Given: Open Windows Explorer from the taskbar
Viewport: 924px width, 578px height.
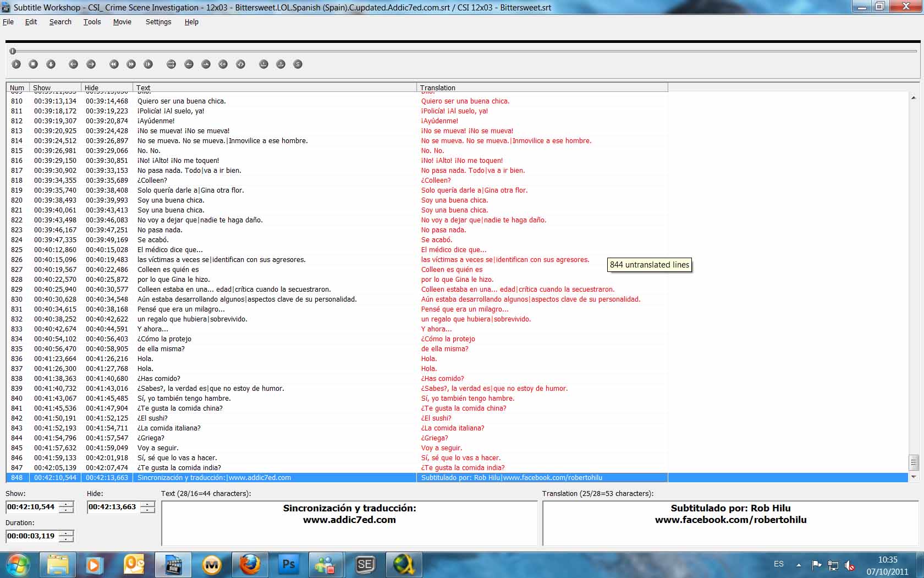Looking at the screenshot, I should point(58,565).
